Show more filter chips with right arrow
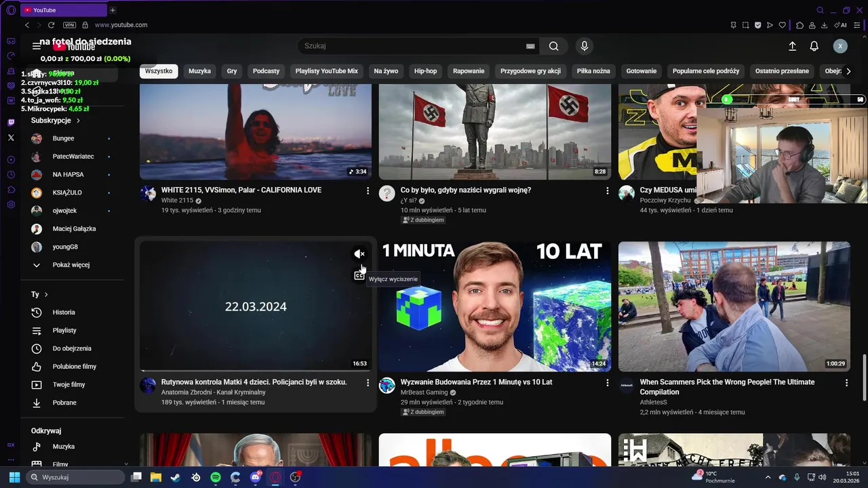Viewport: 868px width, 488px height. 848,71
